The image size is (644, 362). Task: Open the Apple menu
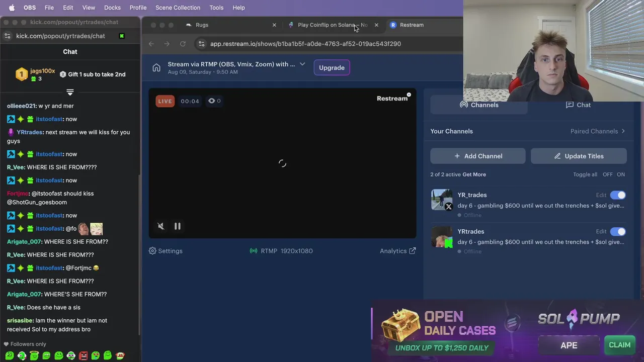12,8
